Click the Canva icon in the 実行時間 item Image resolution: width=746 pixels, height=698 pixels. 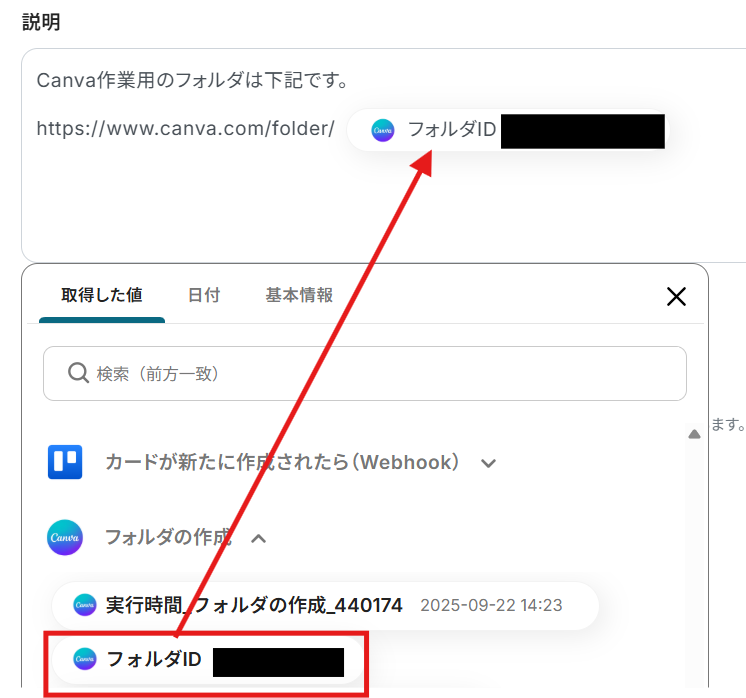tap(85, 605)
